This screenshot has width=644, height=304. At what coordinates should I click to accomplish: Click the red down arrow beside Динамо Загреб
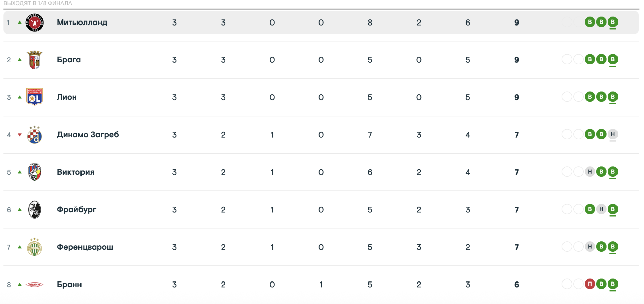coord(20,135)
